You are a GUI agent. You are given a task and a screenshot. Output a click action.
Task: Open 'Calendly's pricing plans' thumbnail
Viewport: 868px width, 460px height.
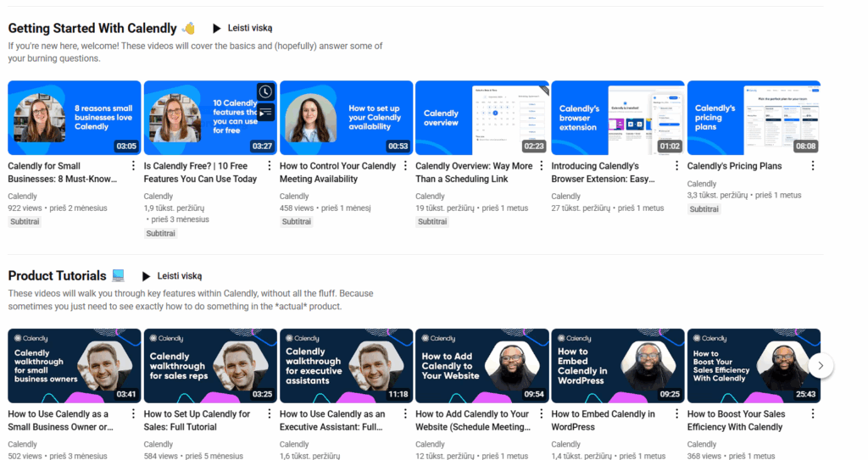pyautogui.click(x=754, y=118)
